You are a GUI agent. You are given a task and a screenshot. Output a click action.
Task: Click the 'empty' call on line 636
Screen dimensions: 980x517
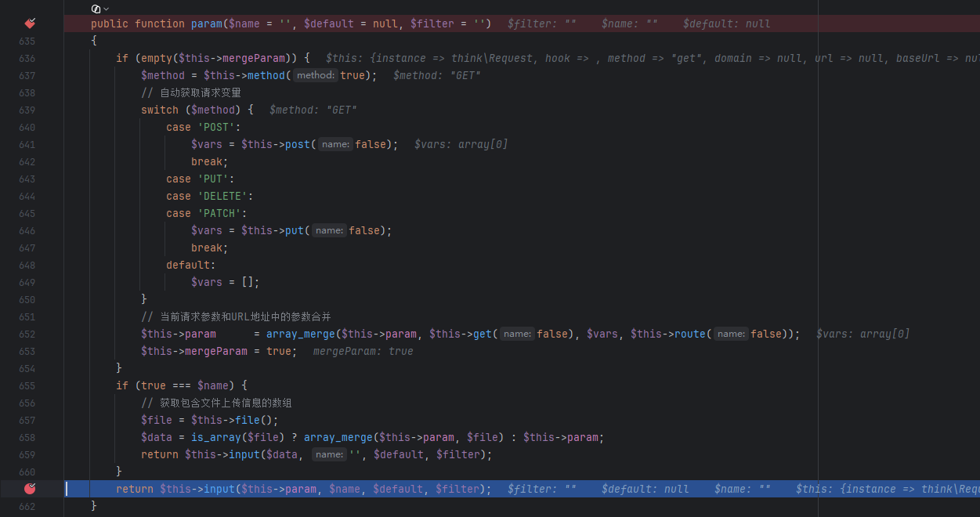coord(157,58)
